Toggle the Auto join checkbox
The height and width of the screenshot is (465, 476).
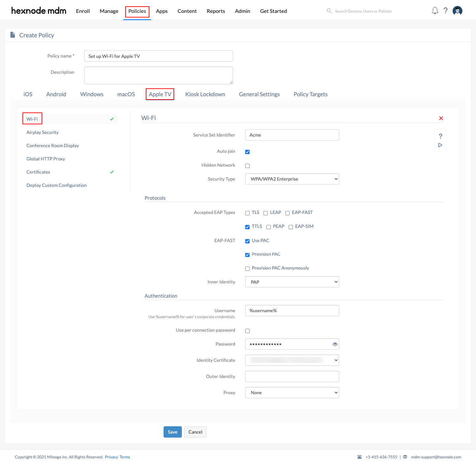(247, 152)
